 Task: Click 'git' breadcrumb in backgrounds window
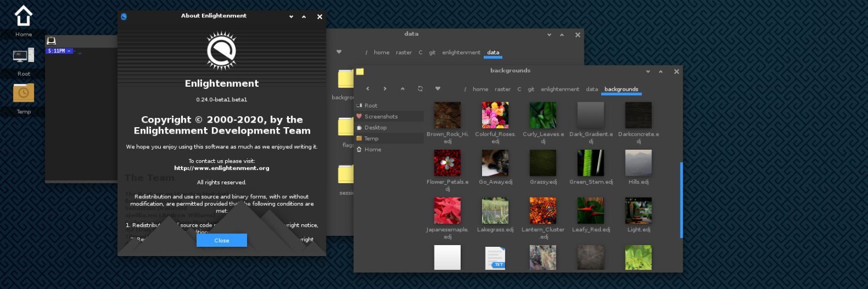coord(531,89)
